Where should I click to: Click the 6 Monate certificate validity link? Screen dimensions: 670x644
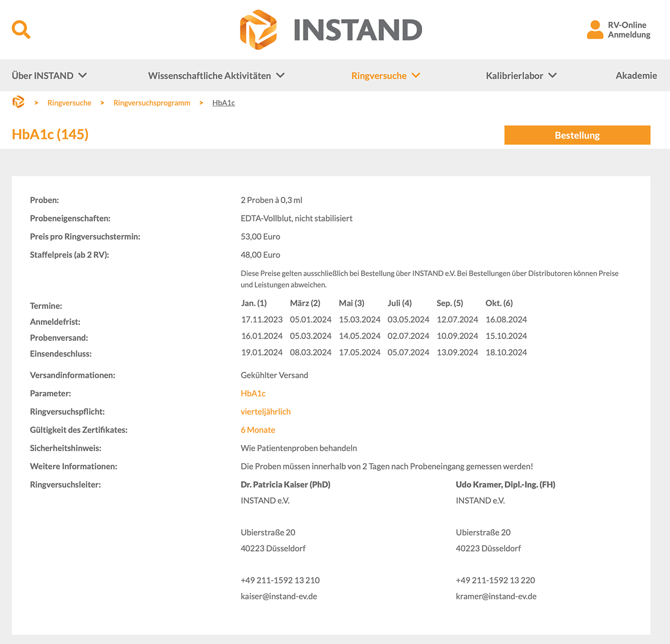[258, 430]
